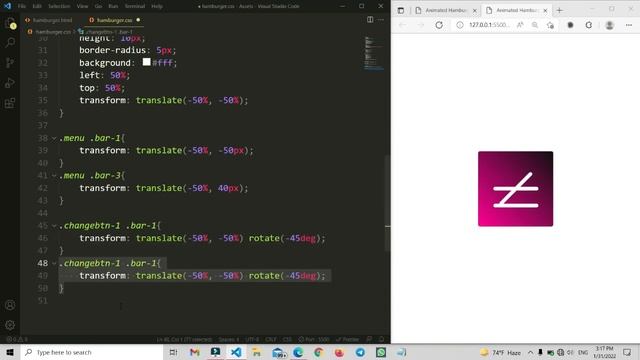The image size is (640, 360).
Task: Switch to the hamburger.html editor tab
Action: pos(49,20)
